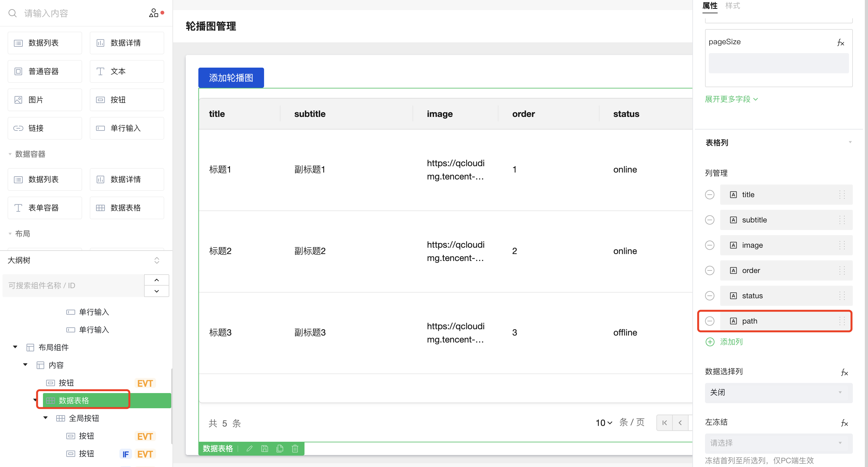Viewport: 868px width, 467px height.
Task: Collapse the 布局组件 tree node arrow
Action: (x=15, y=347)
